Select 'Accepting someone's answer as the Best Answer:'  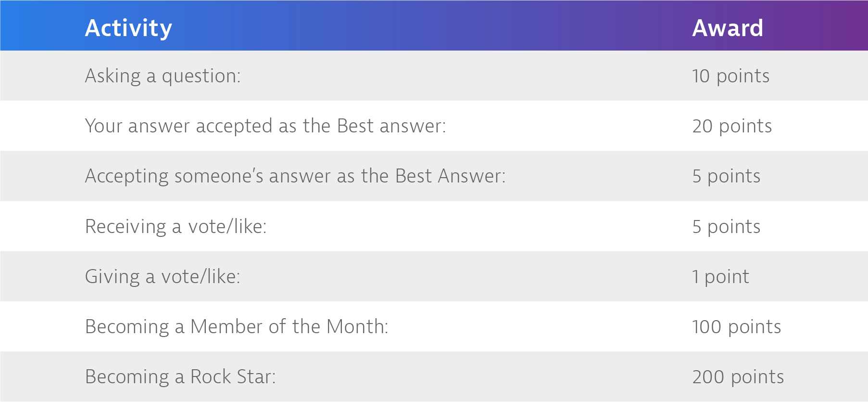pyautogui.click(x=295, y=176)
